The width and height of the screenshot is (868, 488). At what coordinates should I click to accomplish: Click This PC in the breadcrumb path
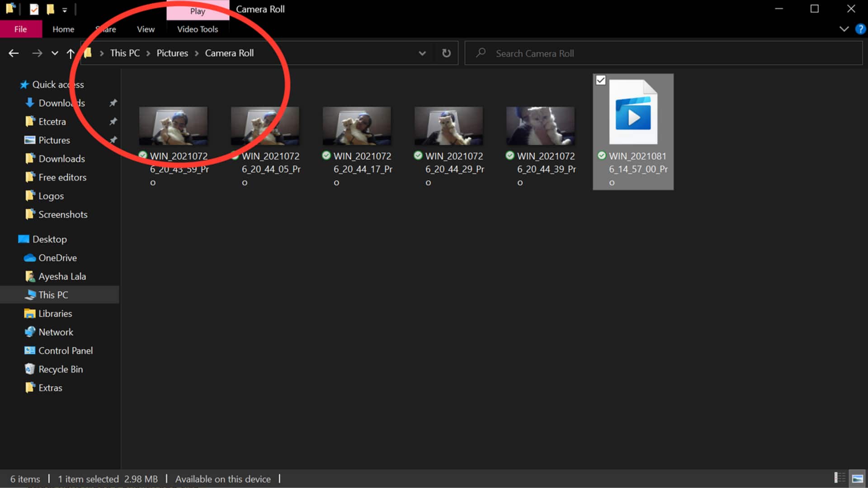click(124, 53)
